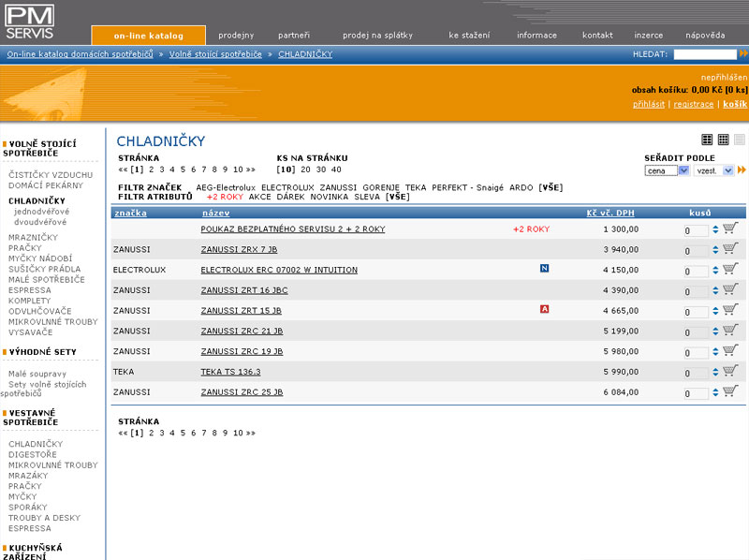
Task: Click the PM Servis logo
Action: point(29,22)
